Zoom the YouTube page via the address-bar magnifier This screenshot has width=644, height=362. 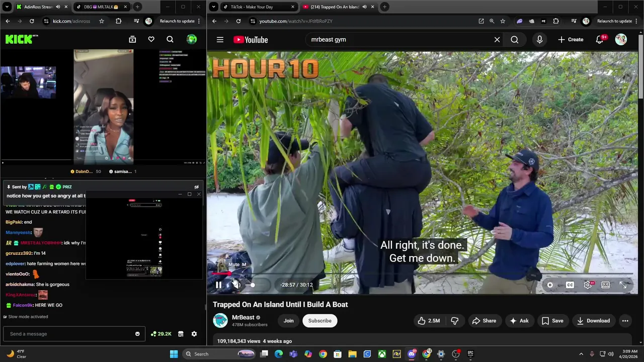492,21
